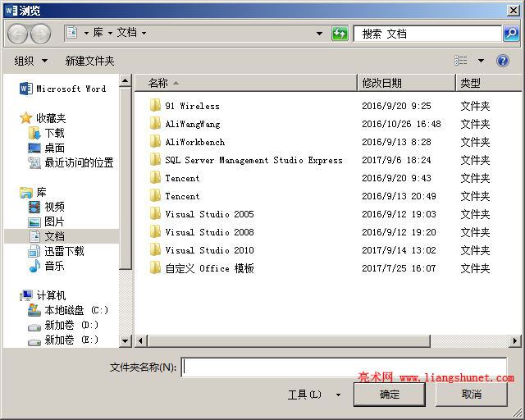Click the magnifier search icon
Screen dimensions: 525x420
click(511, 34)
